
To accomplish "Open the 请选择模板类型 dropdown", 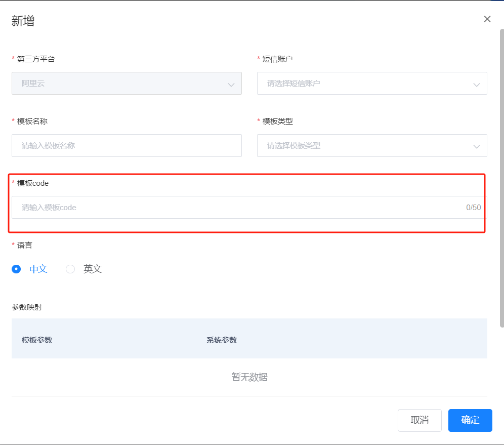I will click(x=364, y=146).
